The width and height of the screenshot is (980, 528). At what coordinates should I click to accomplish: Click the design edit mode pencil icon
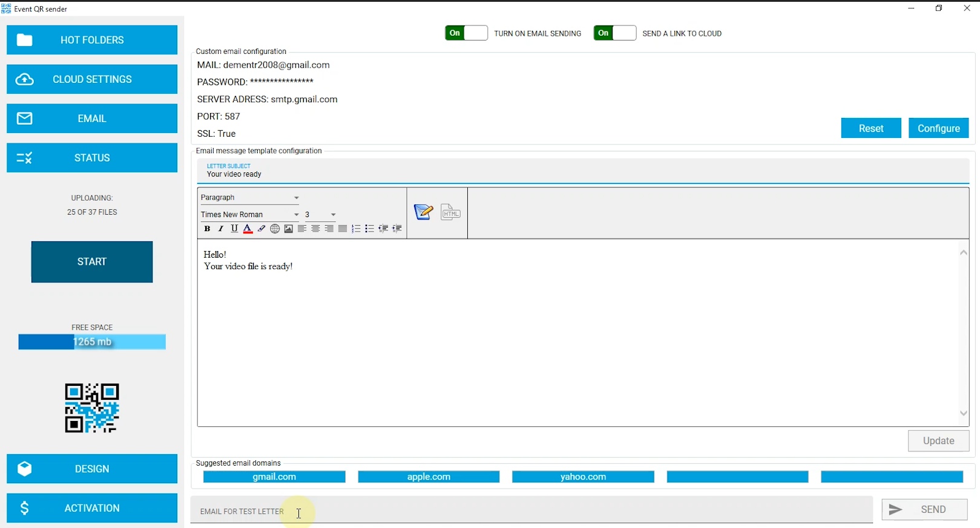tap(423, 212)
